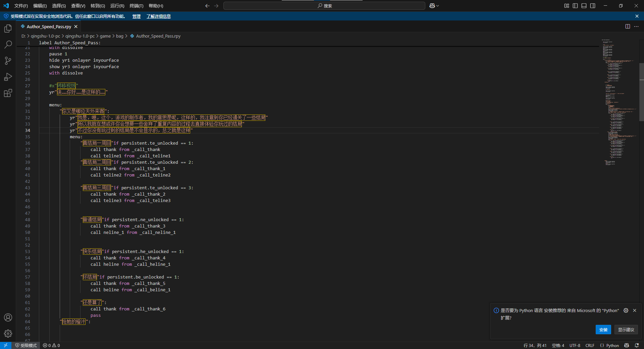
Task: Click 'call teline1 from _call_teline1' line
Action: coord(130,156)
